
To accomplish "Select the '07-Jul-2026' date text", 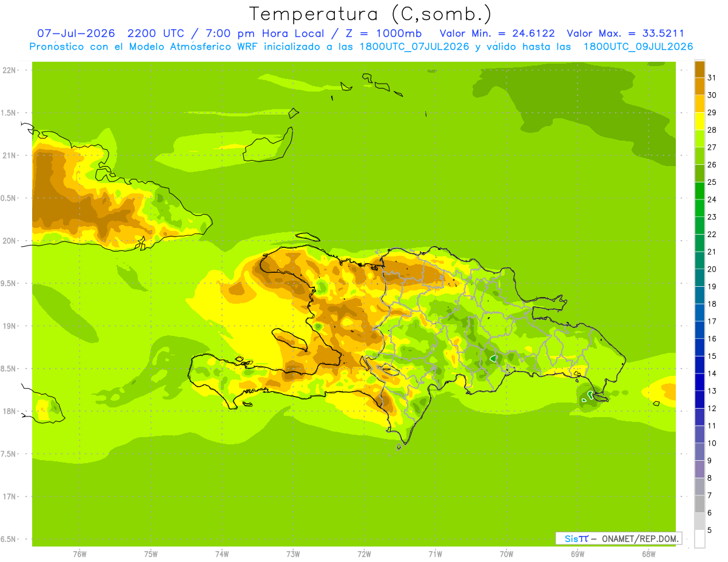I will coord(76,33).
